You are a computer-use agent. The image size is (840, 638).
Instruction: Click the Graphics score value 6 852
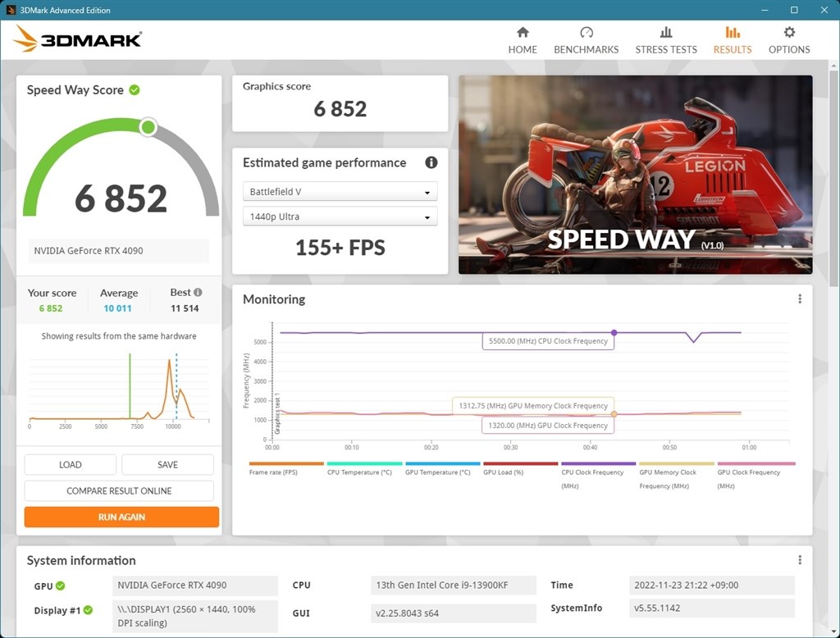pyautogui.click(x=340, y=109)
